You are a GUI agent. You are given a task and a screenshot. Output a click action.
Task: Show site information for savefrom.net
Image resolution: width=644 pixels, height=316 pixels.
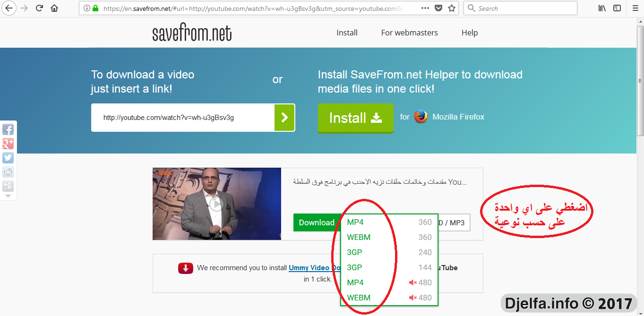pyautogui.click(x=86, y=8)
